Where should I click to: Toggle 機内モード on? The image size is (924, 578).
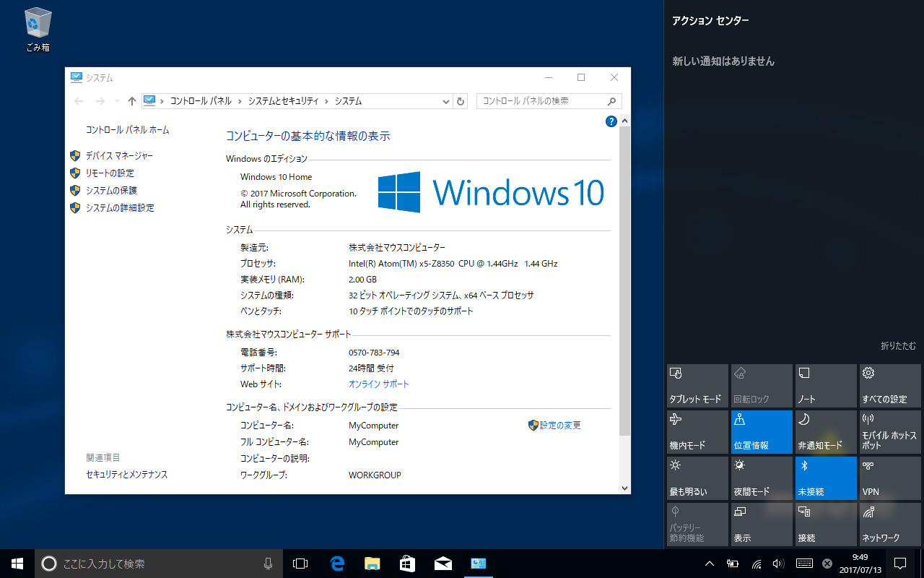tap(697, 431)
